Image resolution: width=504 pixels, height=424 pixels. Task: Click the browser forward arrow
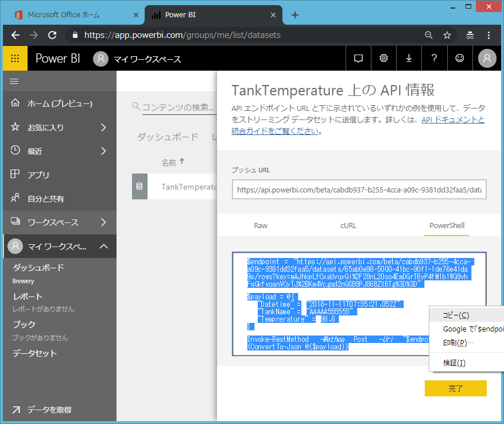(34, 35)
